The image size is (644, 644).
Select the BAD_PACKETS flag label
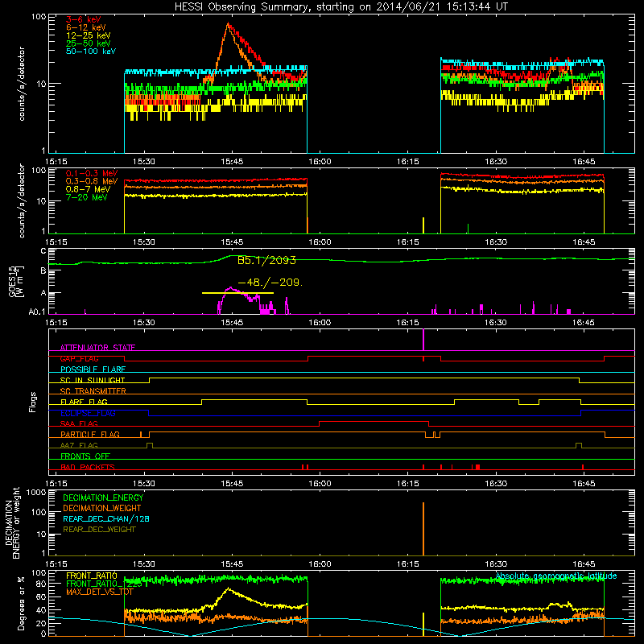(x=88, y=467)
